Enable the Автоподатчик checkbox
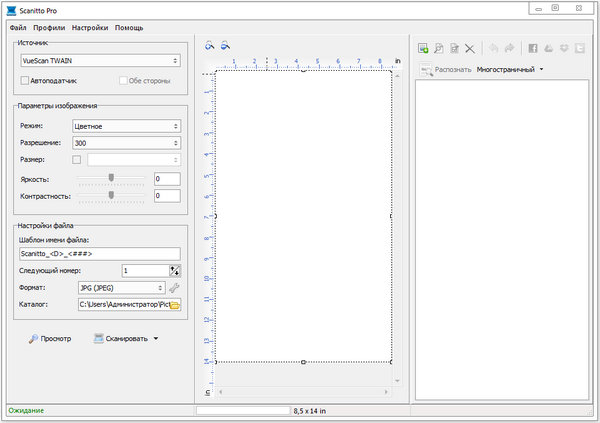 click(25, 80)
